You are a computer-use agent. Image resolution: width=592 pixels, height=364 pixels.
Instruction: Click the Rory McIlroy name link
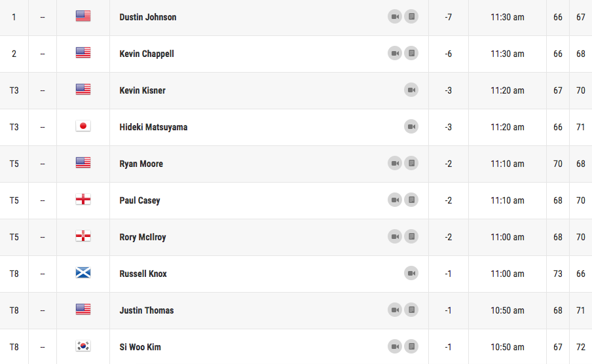tap(143, 237)
